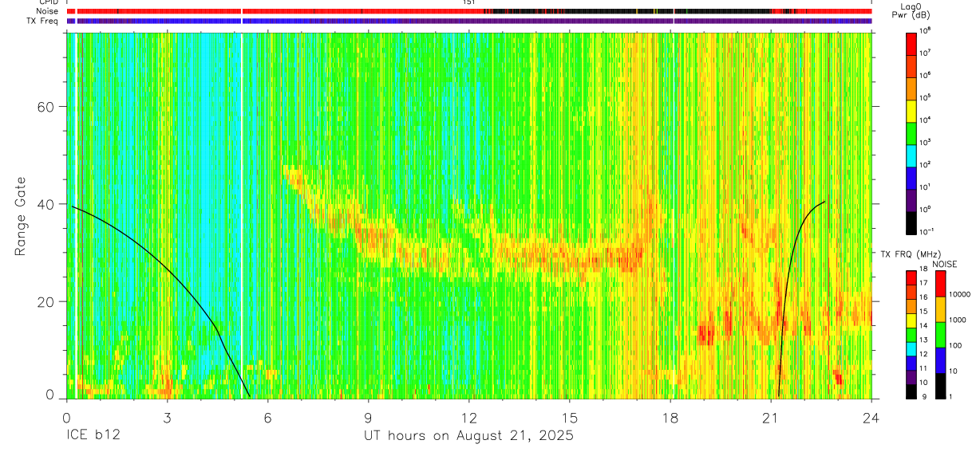Select the 'ICE b12' radar label
980x452 pixels.
pos(93,436)
